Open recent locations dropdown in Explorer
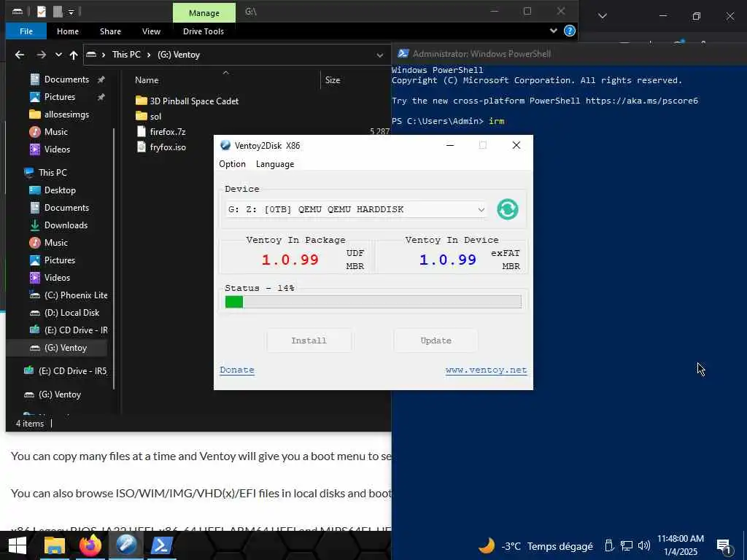 coord(58,55)
